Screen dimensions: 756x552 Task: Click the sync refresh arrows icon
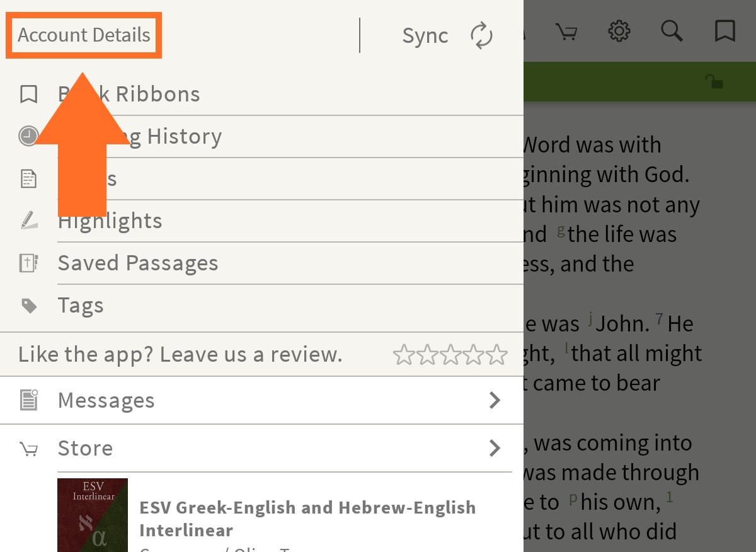coord(482,35)
